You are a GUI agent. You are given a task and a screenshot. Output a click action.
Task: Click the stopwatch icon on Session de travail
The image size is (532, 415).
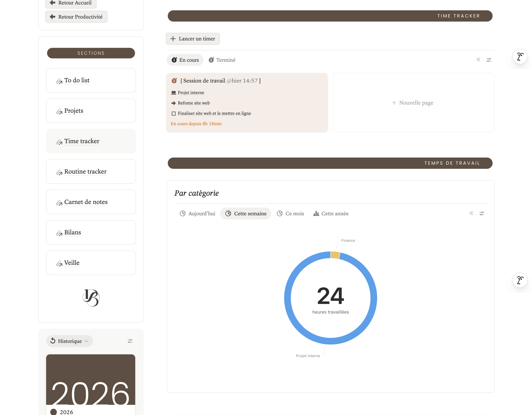coord(174,81)
